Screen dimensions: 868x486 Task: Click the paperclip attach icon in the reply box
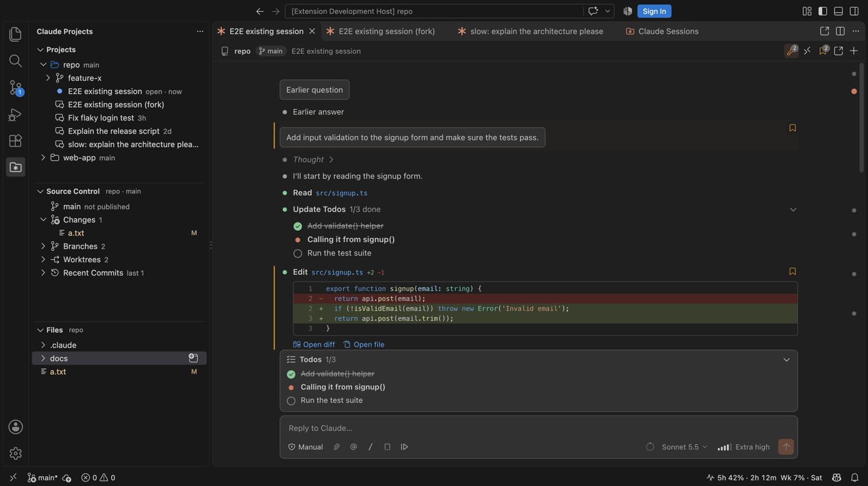pyautogui.click(x=337, y=447)
